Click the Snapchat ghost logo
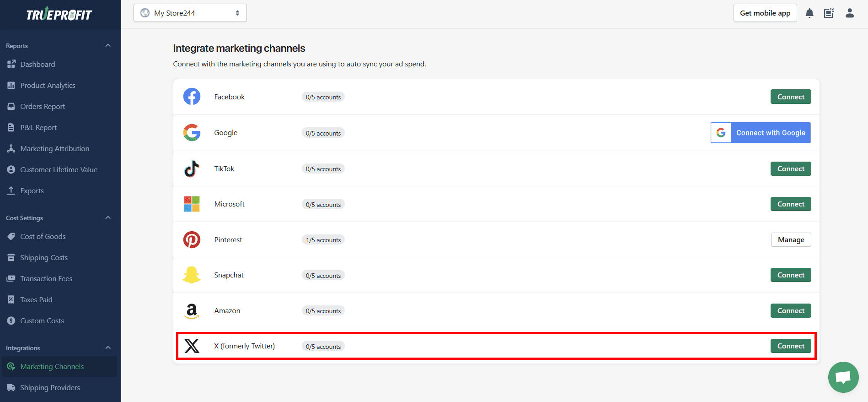Image resolution: width=868 pixels, height=402 pixels. tap(192, 275)
